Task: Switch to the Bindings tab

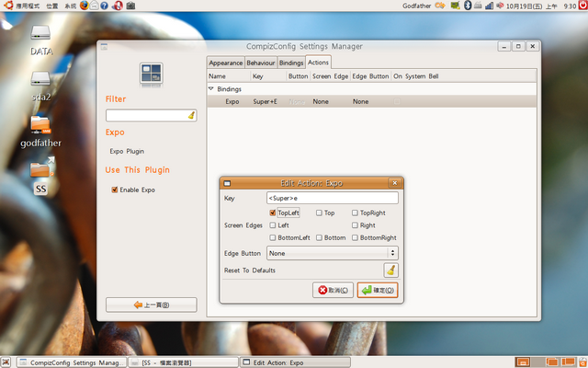Action: click(x=291, y=63)
